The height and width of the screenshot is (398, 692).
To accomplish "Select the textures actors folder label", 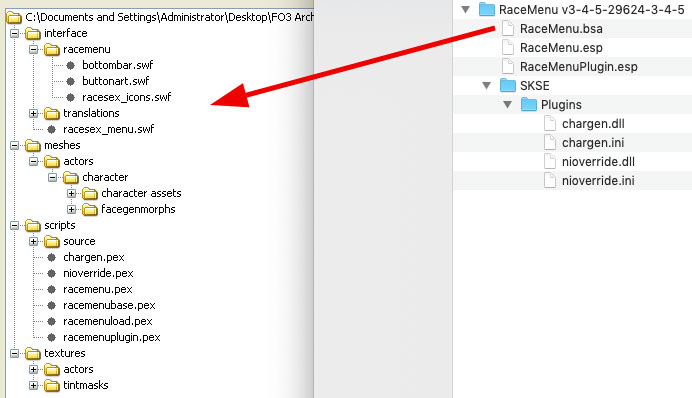I will point(78,369).
